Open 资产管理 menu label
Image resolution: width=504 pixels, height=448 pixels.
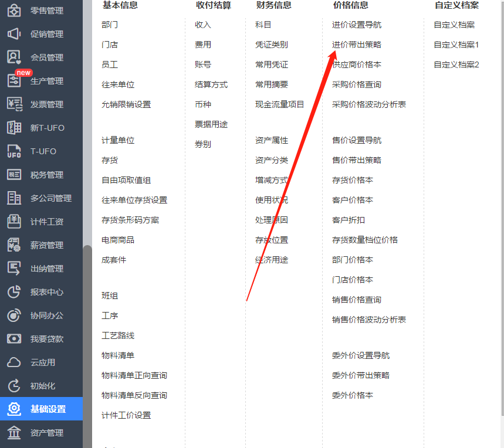point(47,433)
